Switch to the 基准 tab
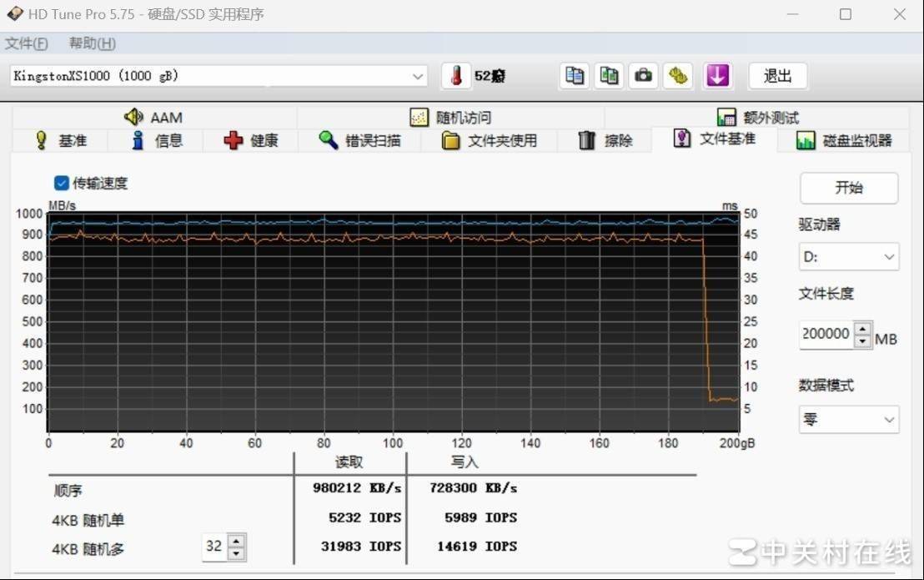 pos(60,140)
